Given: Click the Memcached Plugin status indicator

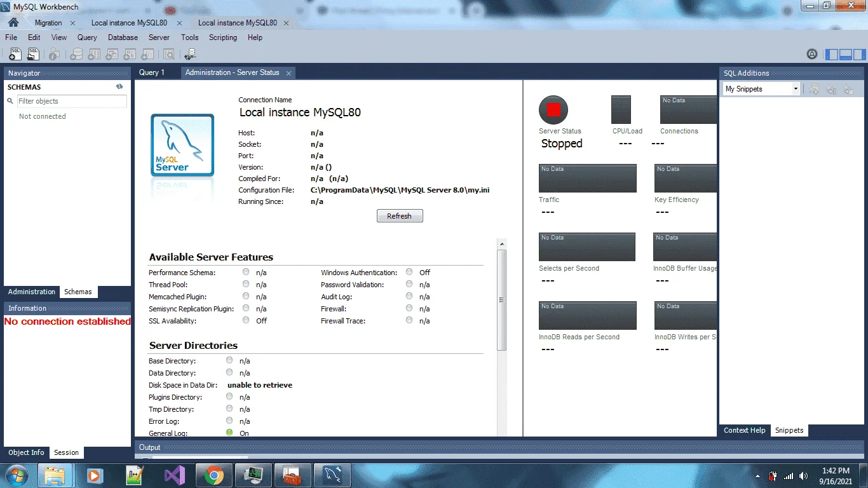Looking at the screenshot, I should [x=246, y=296].
